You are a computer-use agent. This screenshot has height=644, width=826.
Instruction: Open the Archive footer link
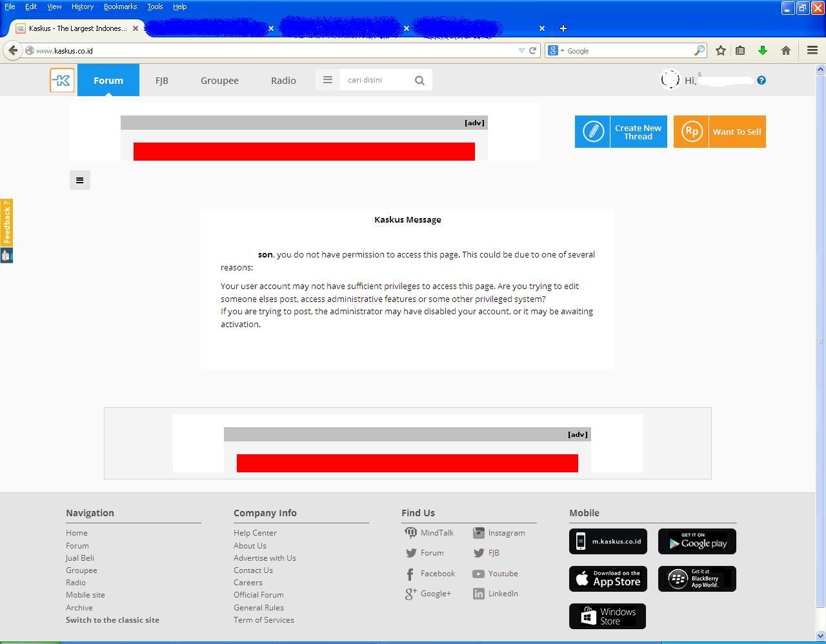click(79, 608)
